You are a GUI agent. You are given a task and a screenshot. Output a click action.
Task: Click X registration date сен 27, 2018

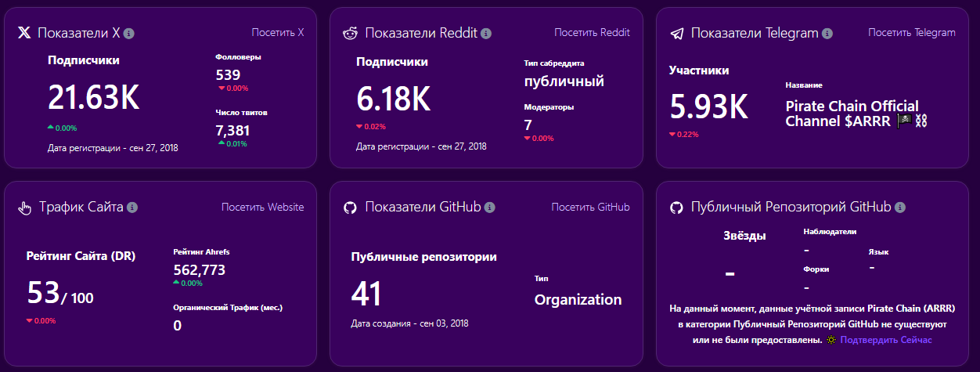click(x=151, y=146)
